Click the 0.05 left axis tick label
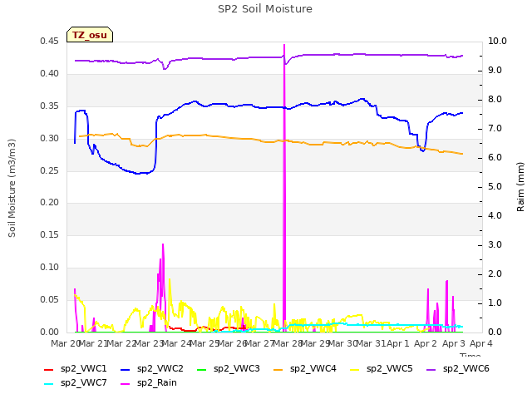 (49, 299)
